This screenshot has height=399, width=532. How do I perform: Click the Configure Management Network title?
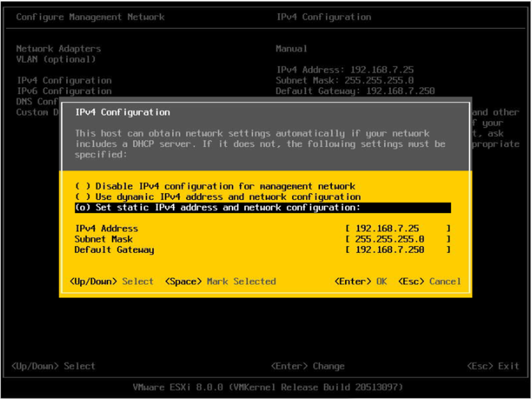(x=90, y=17)
